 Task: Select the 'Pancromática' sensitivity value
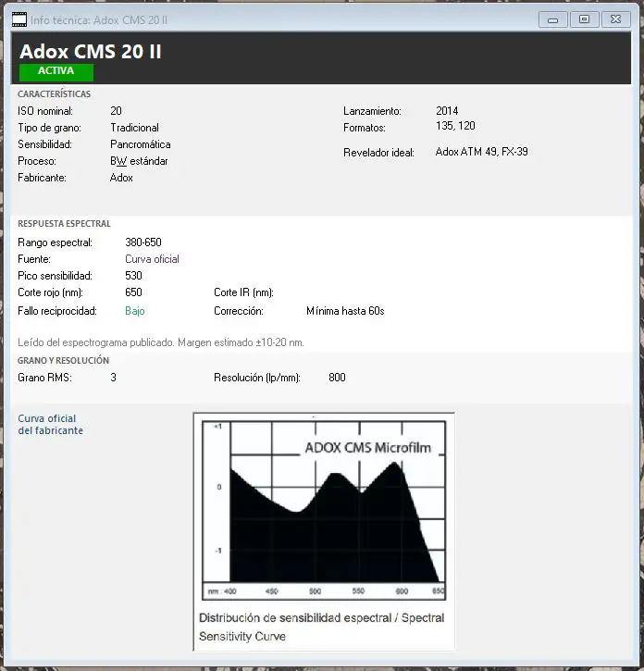[141, 144]
